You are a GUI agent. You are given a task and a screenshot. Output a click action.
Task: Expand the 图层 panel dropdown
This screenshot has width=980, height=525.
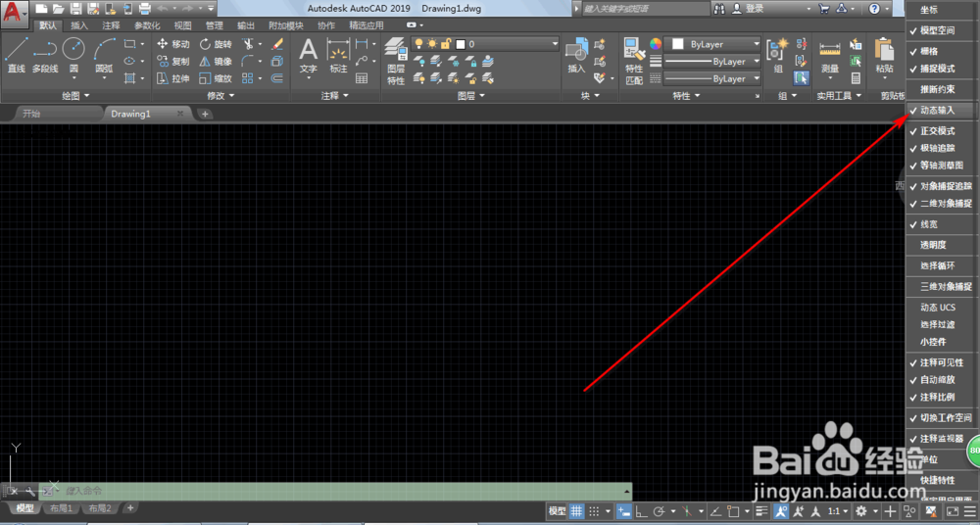coord(471,96)
